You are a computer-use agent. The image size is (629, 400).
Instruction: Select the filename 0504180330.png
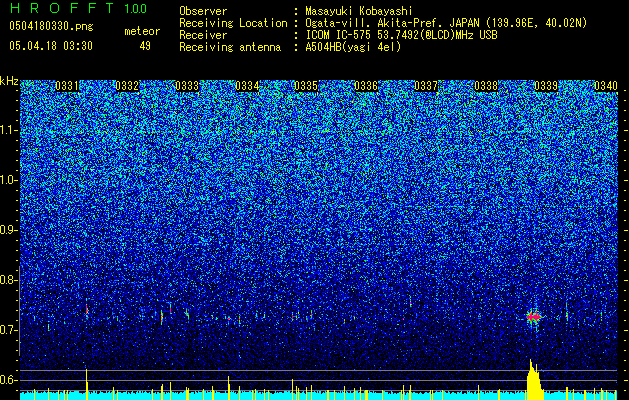51,26
